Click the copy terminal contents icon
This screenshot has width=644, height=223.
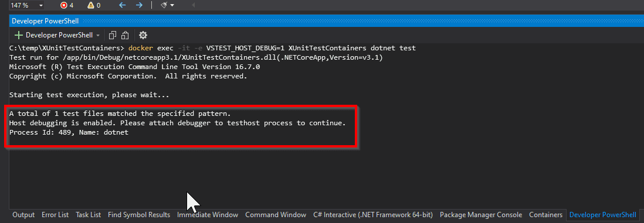pos(113,35)
